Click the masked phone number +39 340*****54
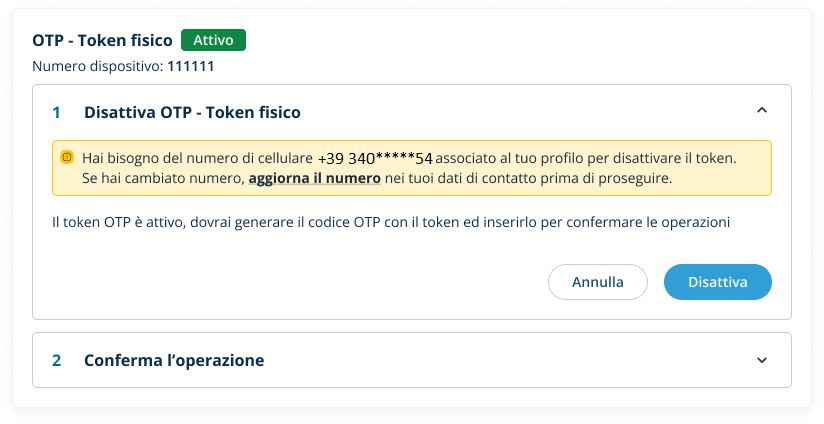Screen dimensions: 824x424 click(x=375, y=158)
